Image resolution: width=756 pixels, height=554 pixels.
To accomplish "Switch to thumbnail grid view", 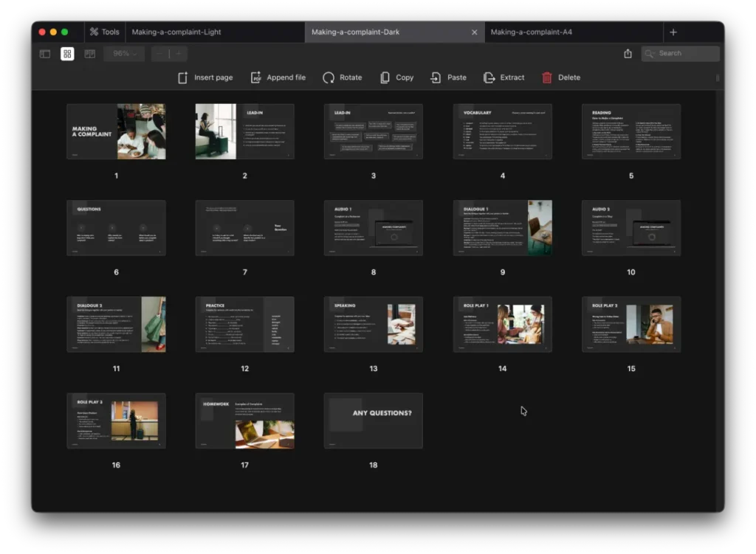I will (x=66, y=53).
